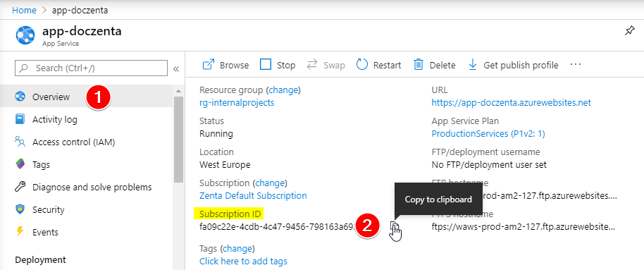The width and height of the screenshot is (644, 270).
Task: Click the Stop square icon
Action: tap(266, 65)
